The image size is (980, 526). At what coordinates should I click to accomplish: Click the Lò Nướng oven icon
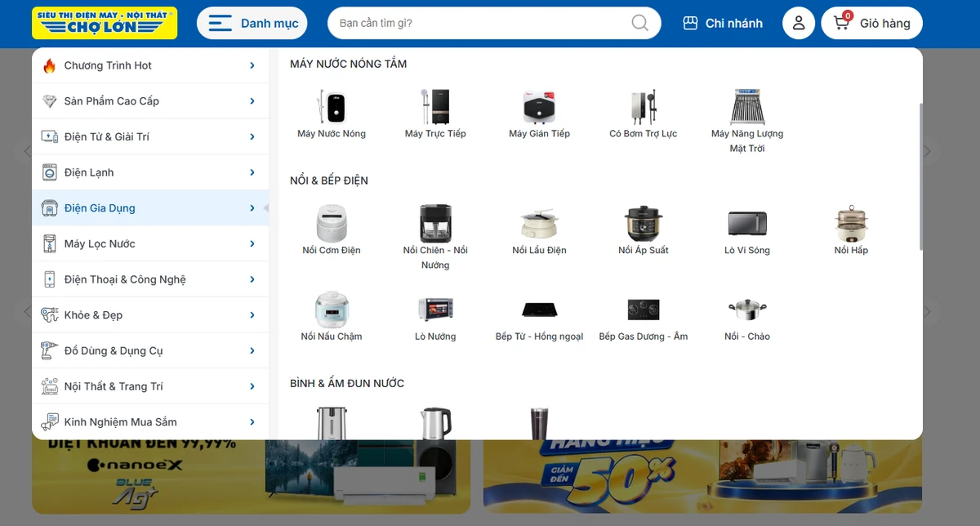tap(435, 310)
